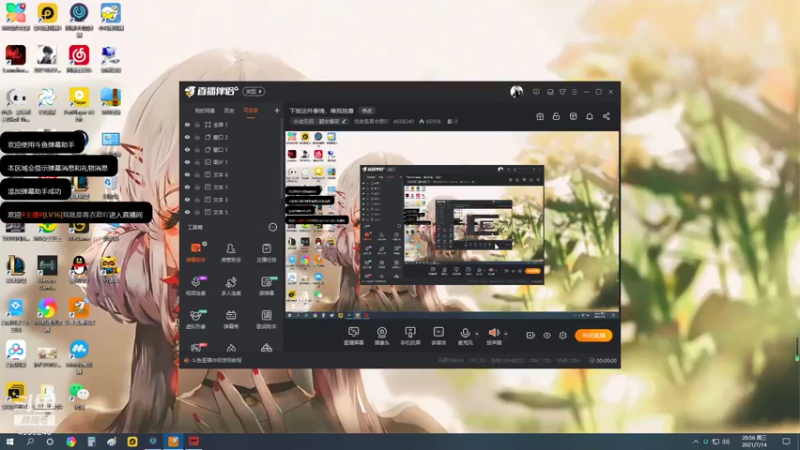
Task: Switch to the orange active scene tab
Action: click(x=251, y=111)
